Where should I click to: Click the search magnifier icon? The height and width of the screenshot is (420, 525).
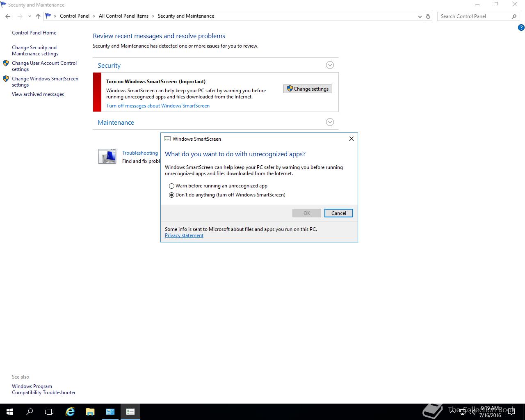click(514, 16)
